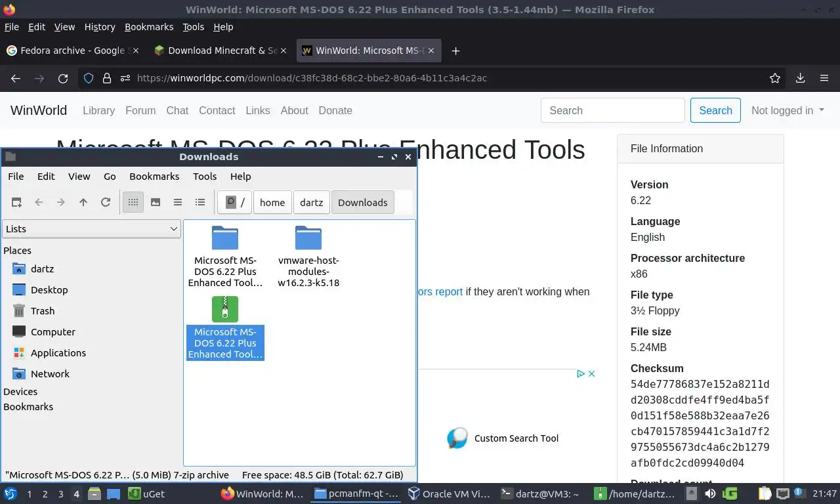Reload the Downloads folder view
Viewport: 840px width, 504px height.
pyautogui.click(x=106, y=202)
